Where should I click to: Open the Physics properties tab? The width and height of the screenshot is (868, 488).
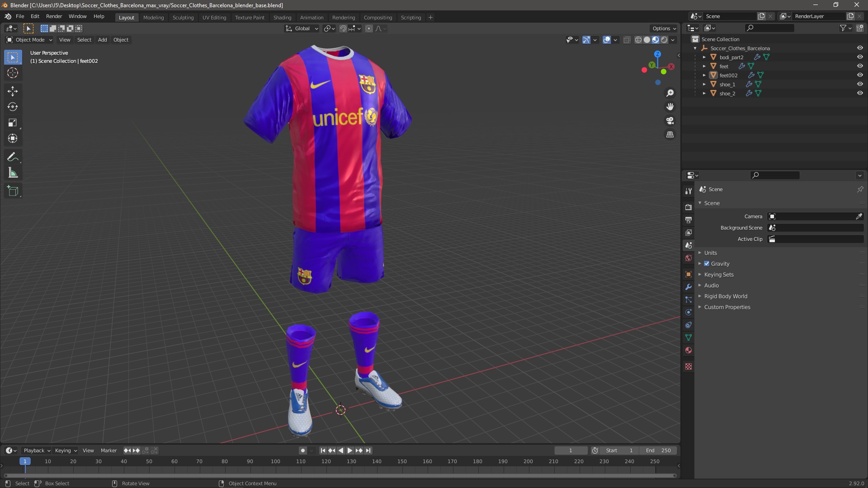(689, 312)
